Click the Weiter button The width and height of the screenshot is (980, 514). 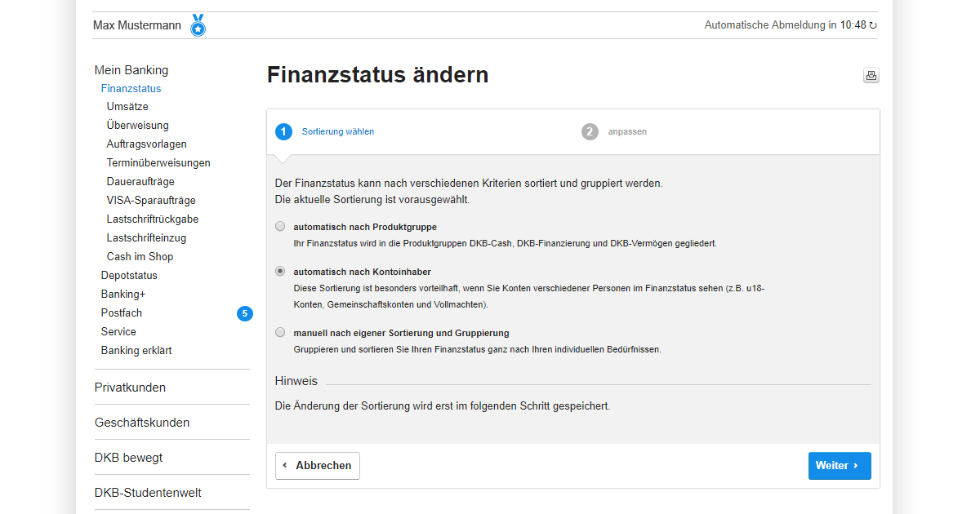(x=840, y=466)
